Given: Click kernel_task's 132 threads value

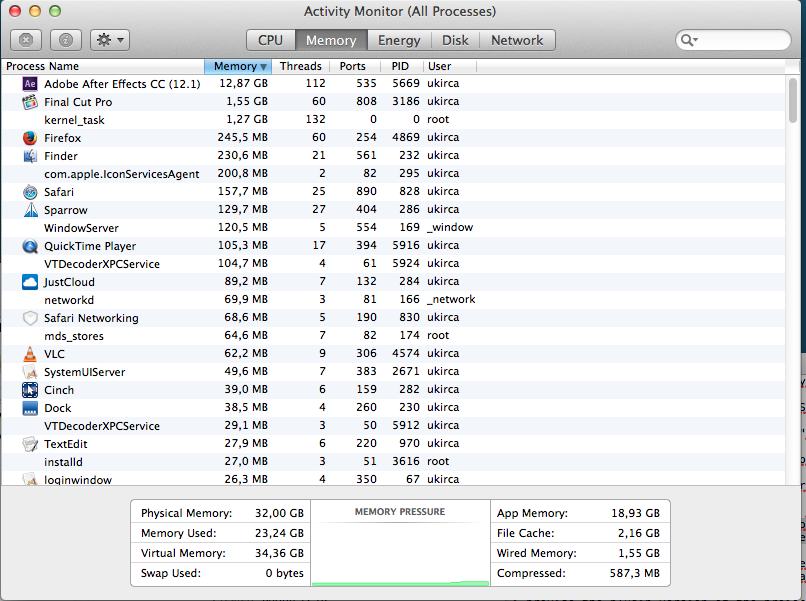Looking at the screenshot, I should (x=315, y=119).
